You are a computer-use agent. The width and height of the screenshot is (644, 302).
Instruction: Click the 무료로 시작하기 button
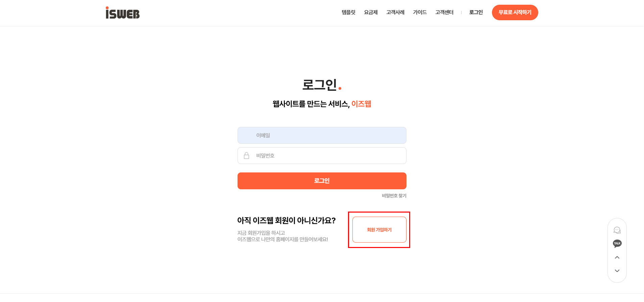tap(515, 12)
